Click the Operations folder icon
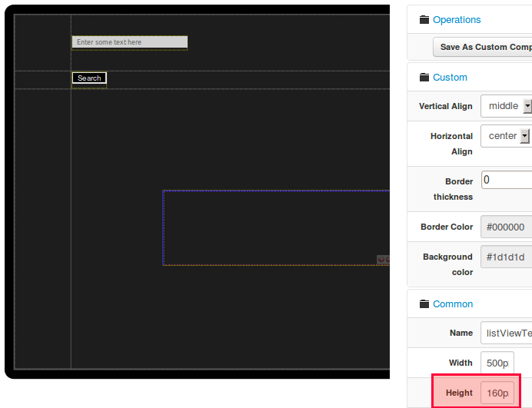The width and height of the screenshot is (532, 408). [x=424, y=20]
